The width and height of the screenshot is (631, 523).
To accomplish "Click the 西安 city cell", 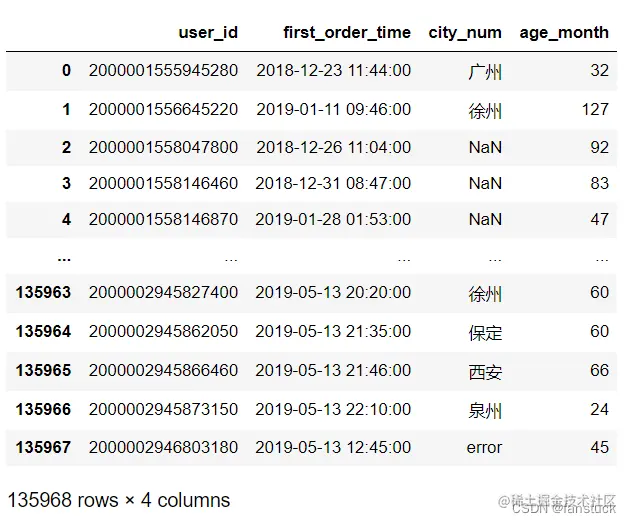I will (484, 371).
